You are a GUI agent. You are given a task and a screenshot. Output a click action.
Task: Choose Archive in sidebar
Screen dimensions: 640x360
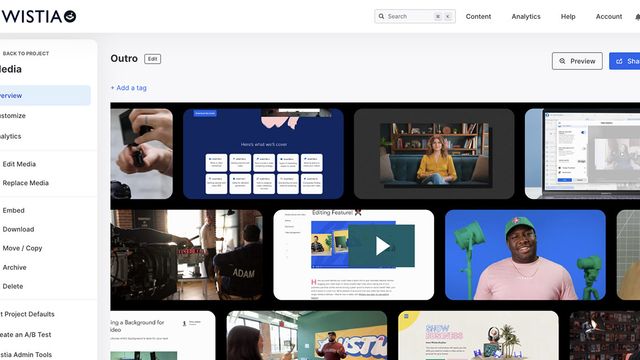point(14,267)
